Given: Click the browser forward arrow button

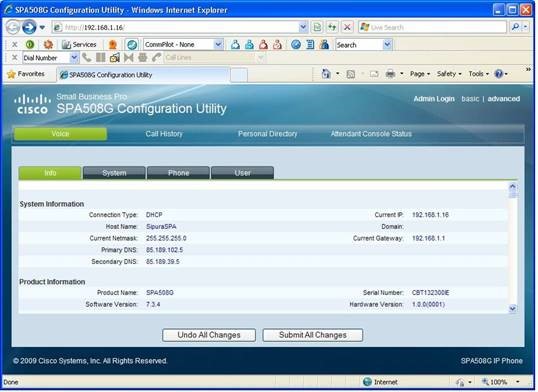Looking at the screenshot, I should [x=29, y=27].
